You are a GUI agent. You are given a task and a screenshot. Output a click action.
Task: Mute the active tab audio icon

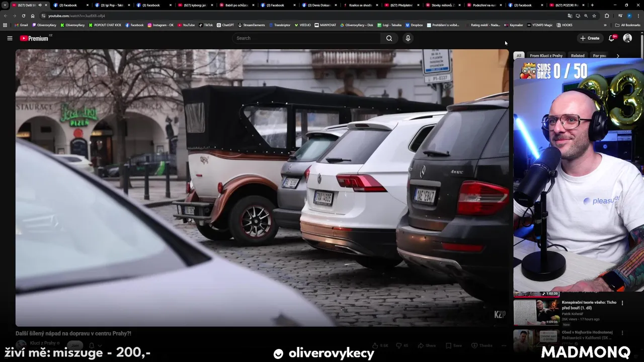click(x=40, y=5)
